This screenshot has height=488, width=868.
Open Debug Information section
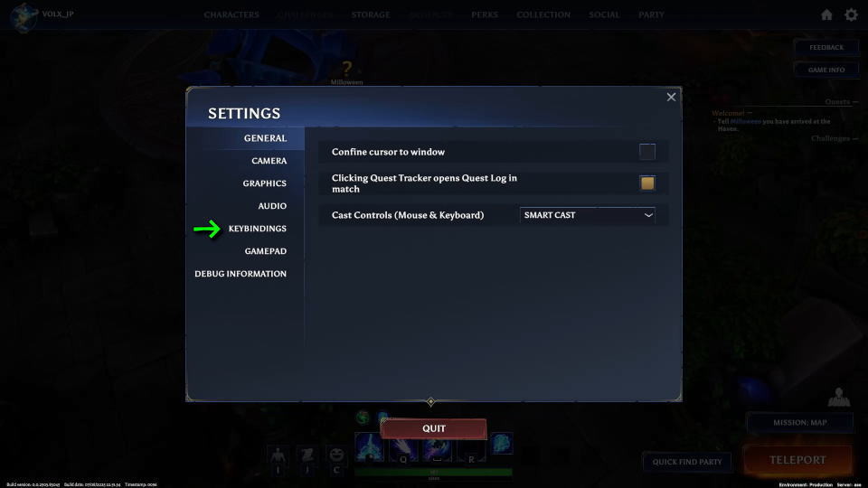click(241, 274)
